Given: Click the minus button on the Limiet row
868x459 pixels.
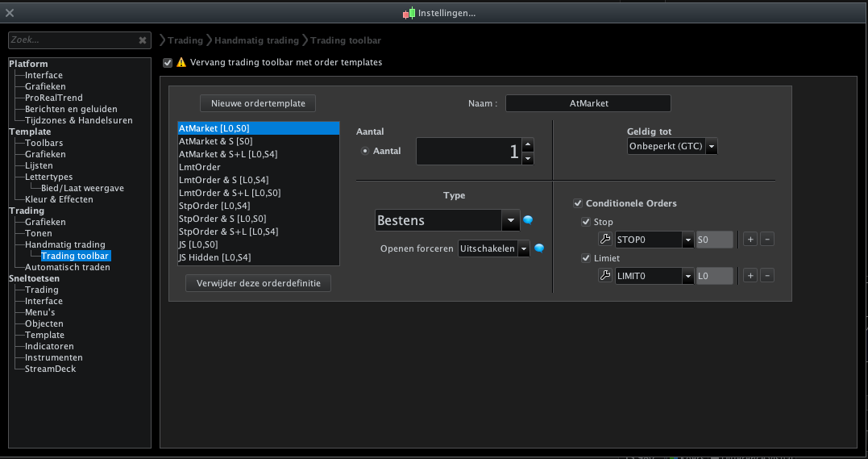Looking at the screenshot, I should (x=767, y=276).
